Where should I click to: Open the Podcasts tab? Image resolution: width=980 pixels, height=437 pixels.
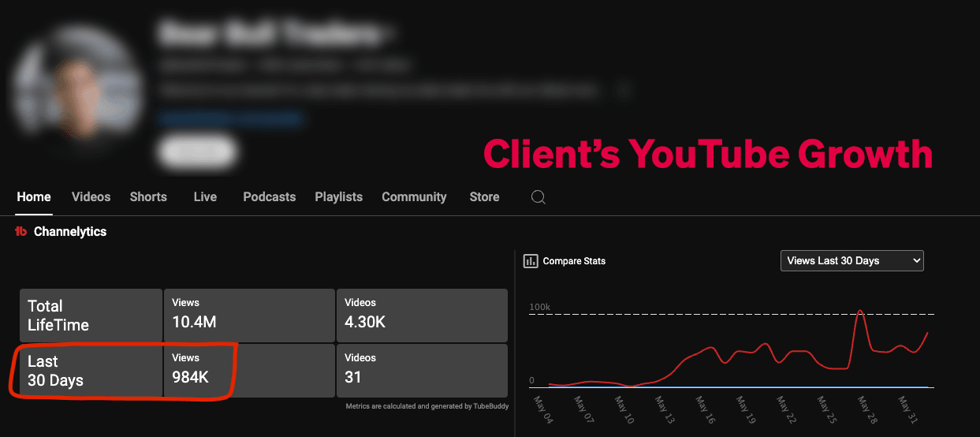269,197
